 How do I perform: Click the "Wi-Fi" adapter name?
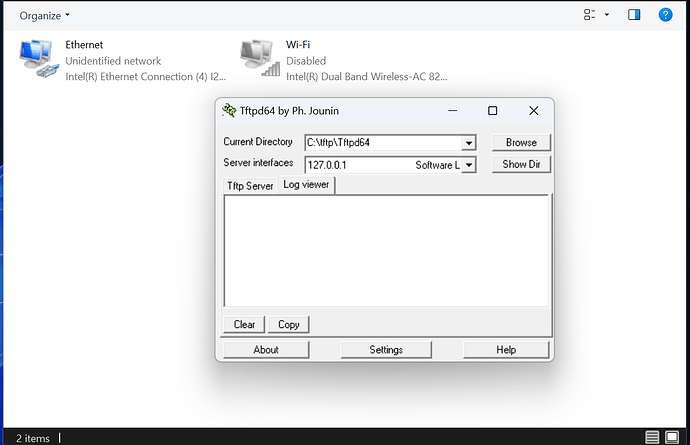(x=298, y=45)
